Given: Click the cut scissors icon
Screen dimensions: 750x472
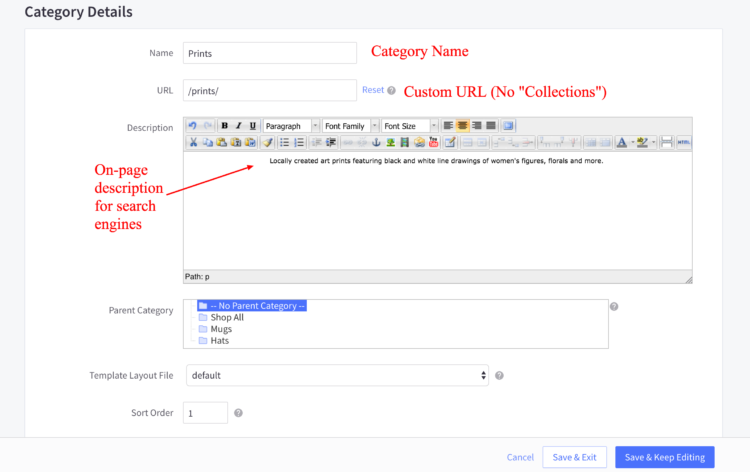Looking at the screenshot, I should click(193, 142).
